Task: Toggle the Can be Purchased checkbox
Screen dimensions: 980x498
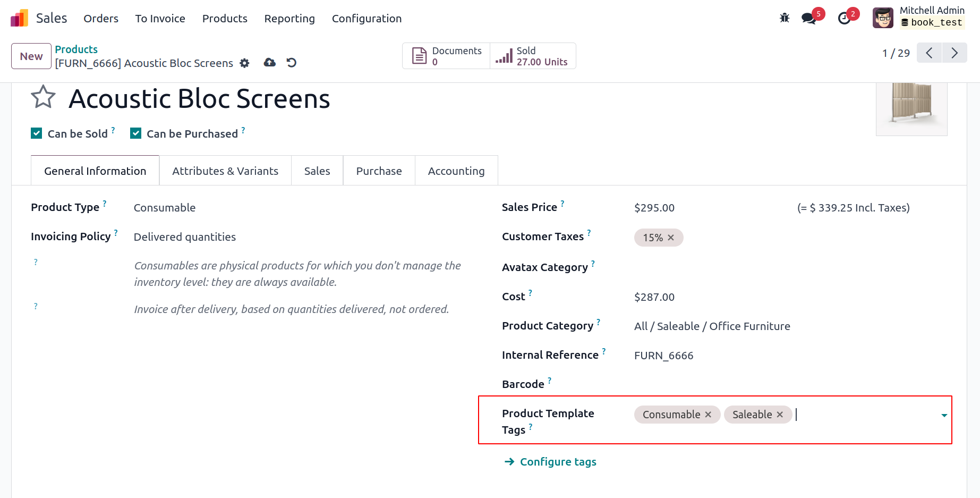Action: [x=136, y=133]
